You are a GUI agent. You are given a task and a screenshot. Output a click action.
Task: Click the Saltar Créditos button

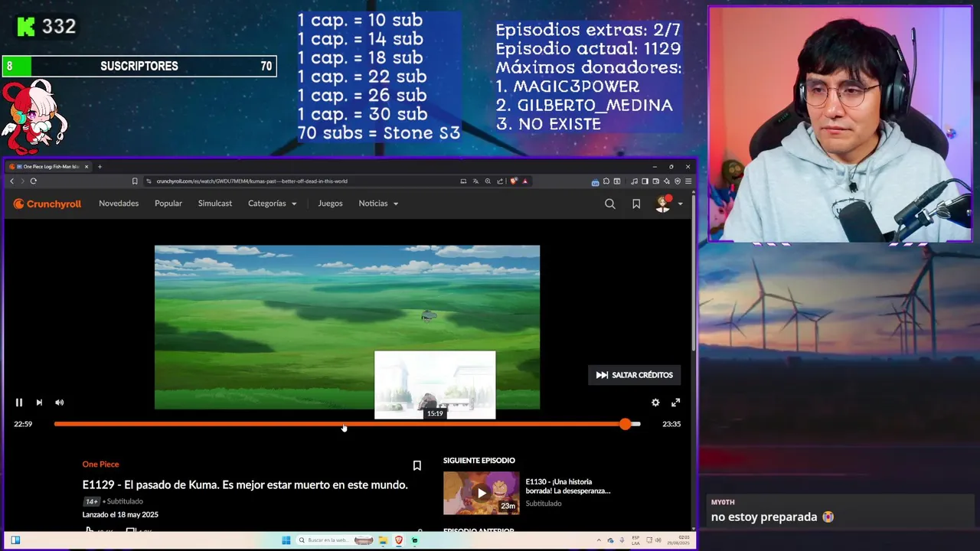click(x=635, y=375)
